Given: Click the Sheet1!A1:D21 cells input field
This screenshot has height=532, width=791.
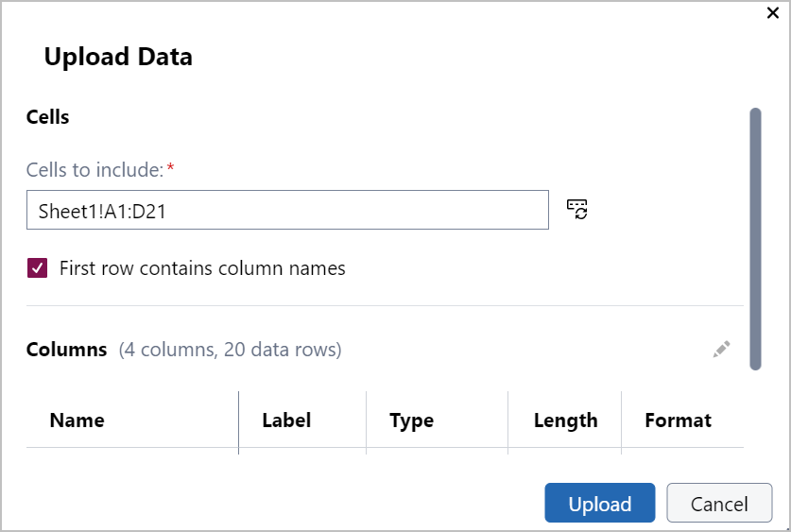Looking at the screenshot, I should click(x=287, y=210).
